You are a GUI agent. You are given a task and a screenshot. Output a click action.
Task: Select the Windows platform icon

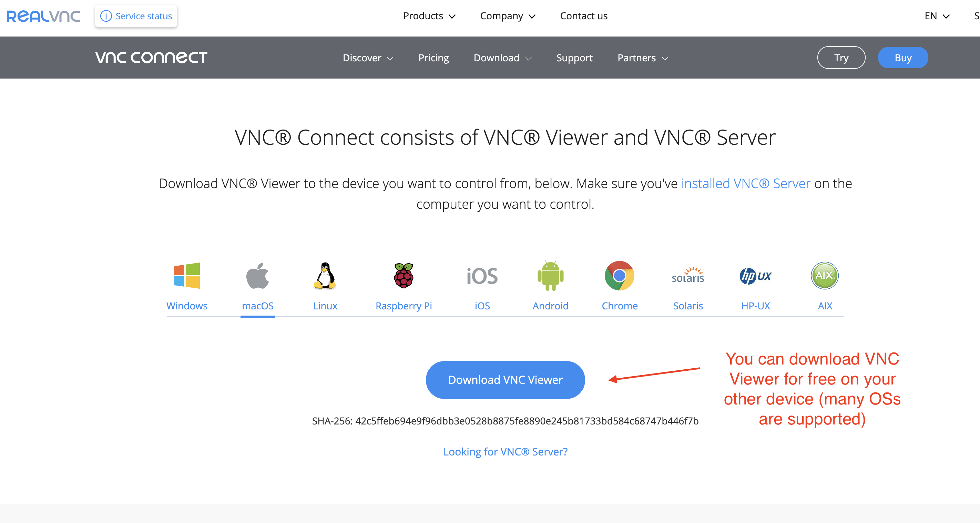(186, 276)
